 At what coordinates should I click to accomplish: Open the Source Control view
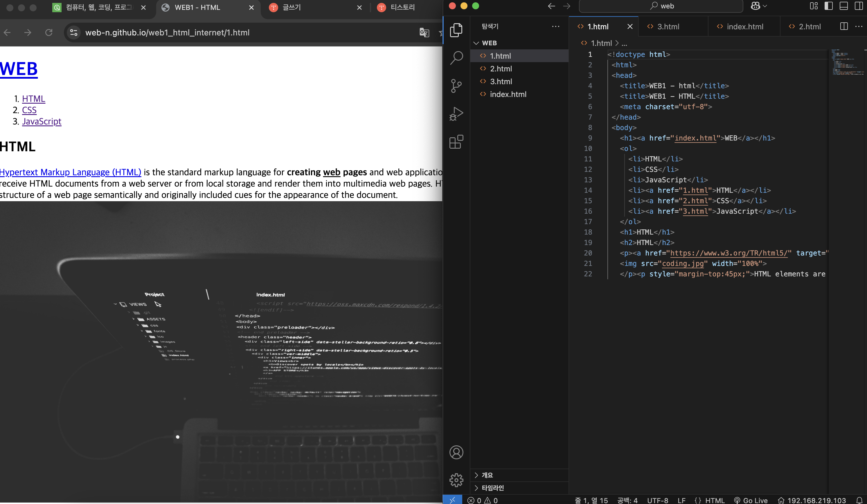coord(456,86)
